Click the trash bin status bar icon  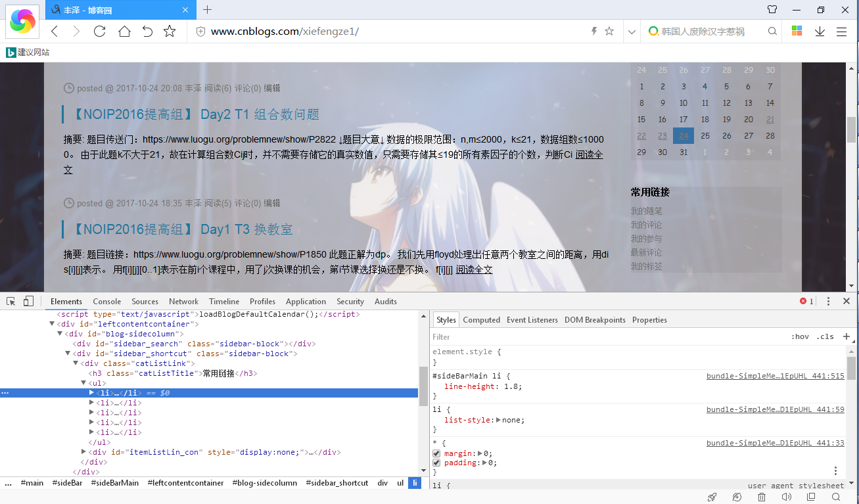click(761, 497)
